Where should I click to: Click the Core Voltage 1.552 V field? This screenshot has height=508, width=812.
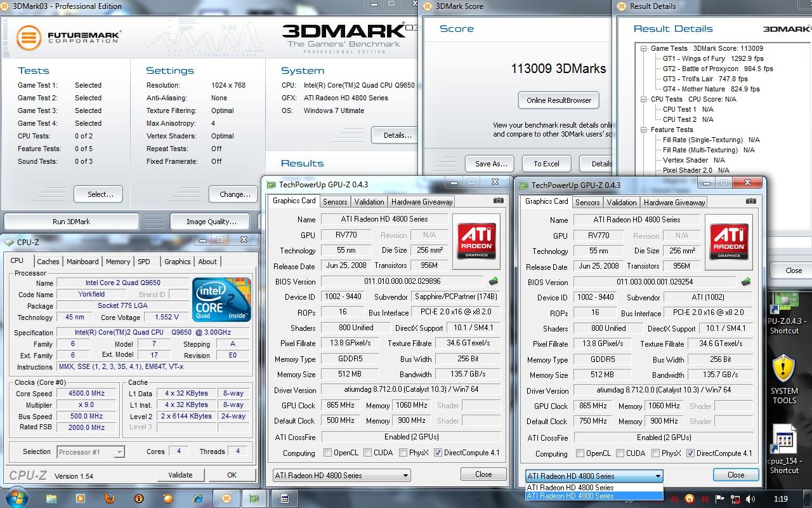(167, 317)
